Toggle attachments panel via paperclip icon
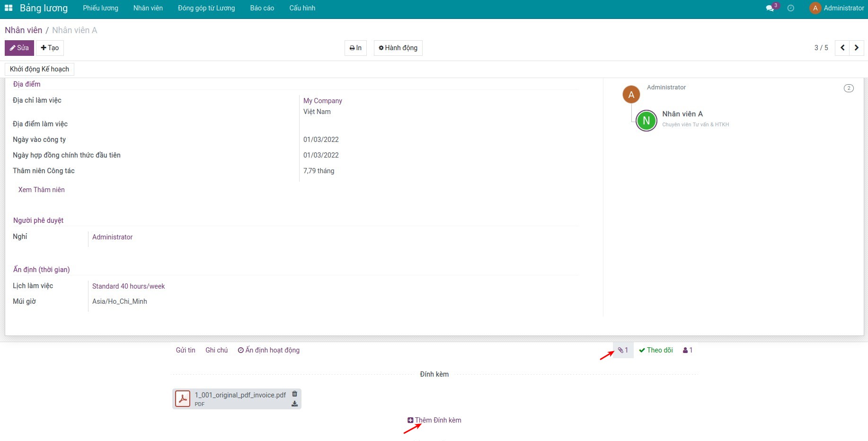868x441 pixels. (x=623, y=350)
